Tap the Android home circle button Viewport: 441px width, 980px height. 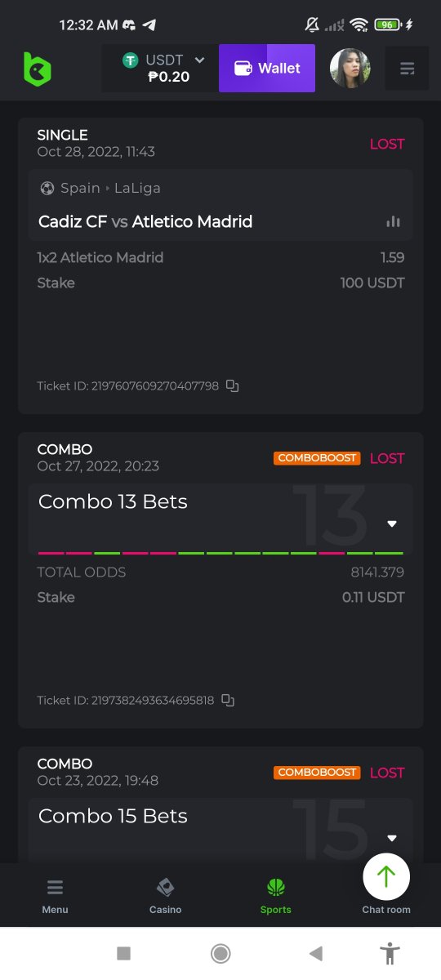(220, 953)
